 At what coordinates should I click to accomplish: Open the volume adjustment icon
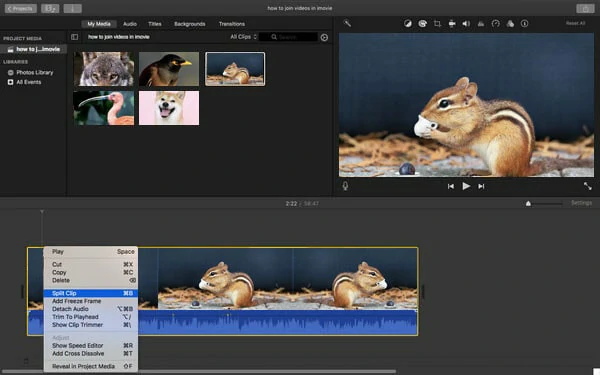coord(466,24)
